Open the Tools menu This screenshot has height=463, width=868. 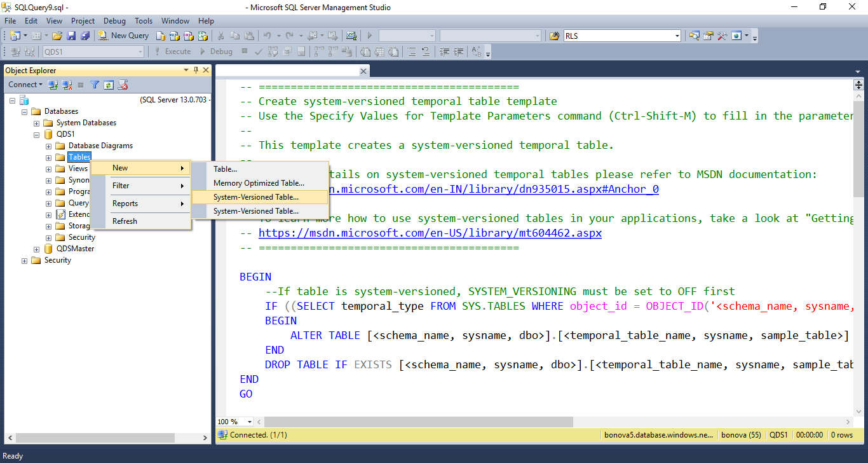(x=144, y=21)
